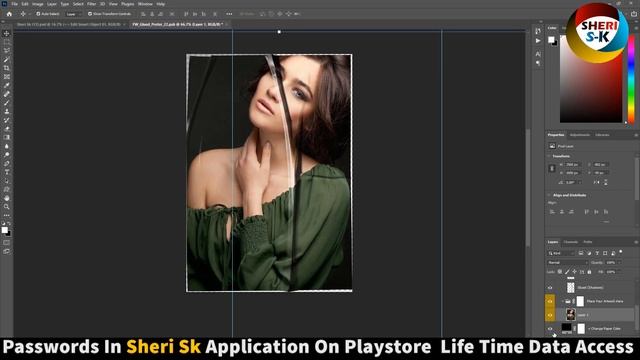The image size is (640, 360).
Task: Open the blend mode Normal dropdown
Action: (x=567, y=262)
